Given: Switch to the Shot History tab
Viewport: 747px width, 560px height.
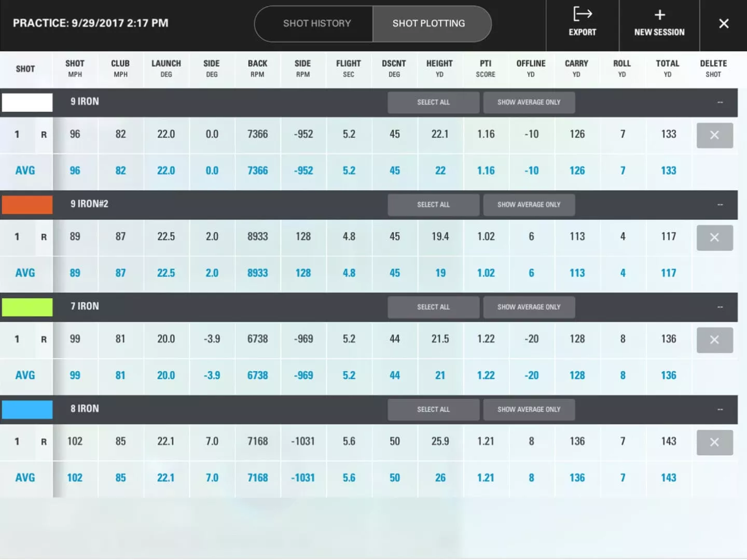Looking at the screenshot, I should coord(316,23).
